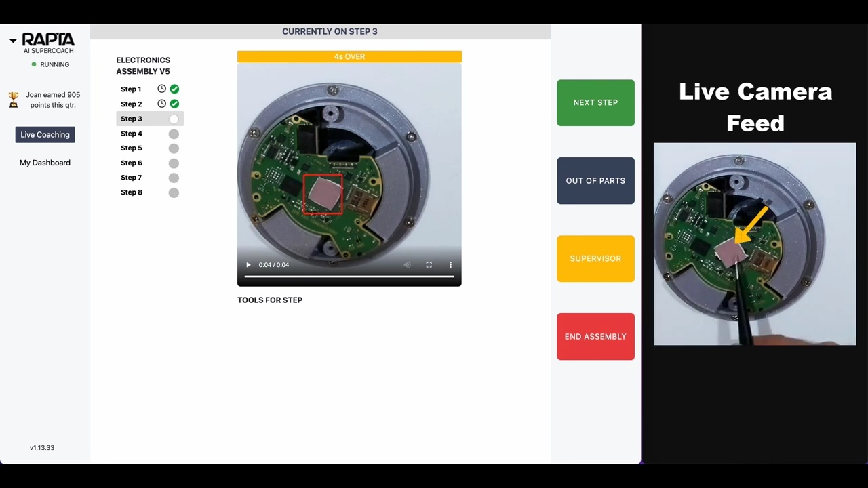
Task: Click Step 3 empty status circle
Action: (x=174, y=119)
